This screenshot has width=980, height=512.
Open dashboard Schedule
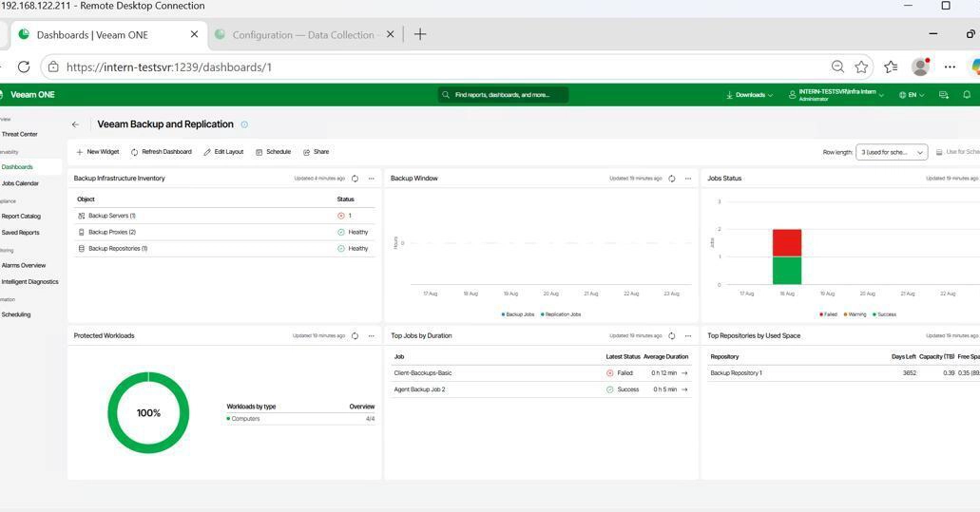pos(273,152)
